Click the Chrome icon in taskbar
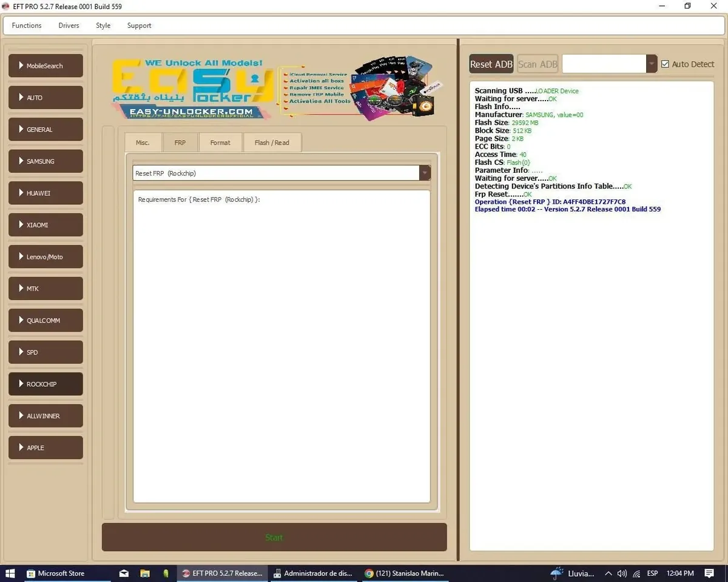 [369, 573]
